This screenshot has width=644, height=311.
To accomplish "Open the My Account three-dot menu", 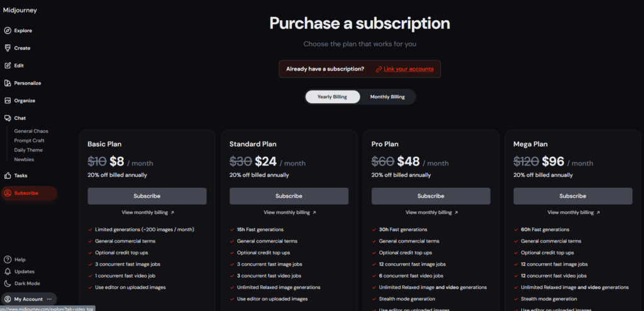I will [x=49, y=299].
